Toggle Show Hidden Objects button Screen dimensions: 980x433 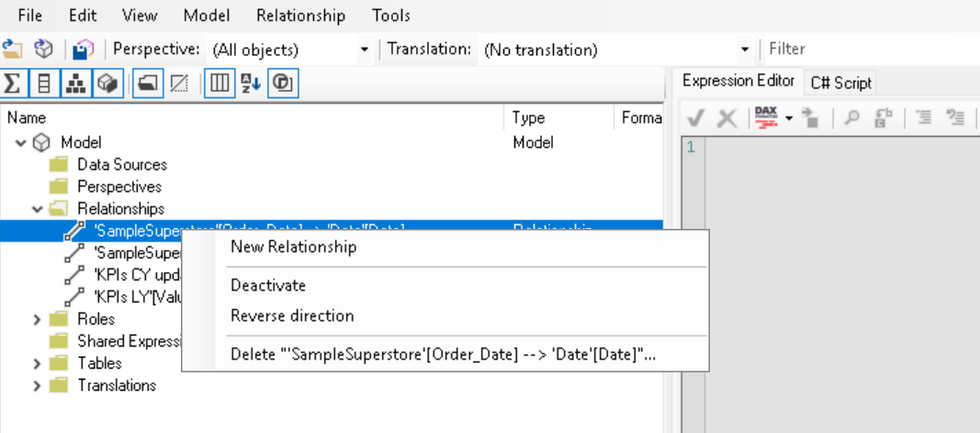point(179,84)
